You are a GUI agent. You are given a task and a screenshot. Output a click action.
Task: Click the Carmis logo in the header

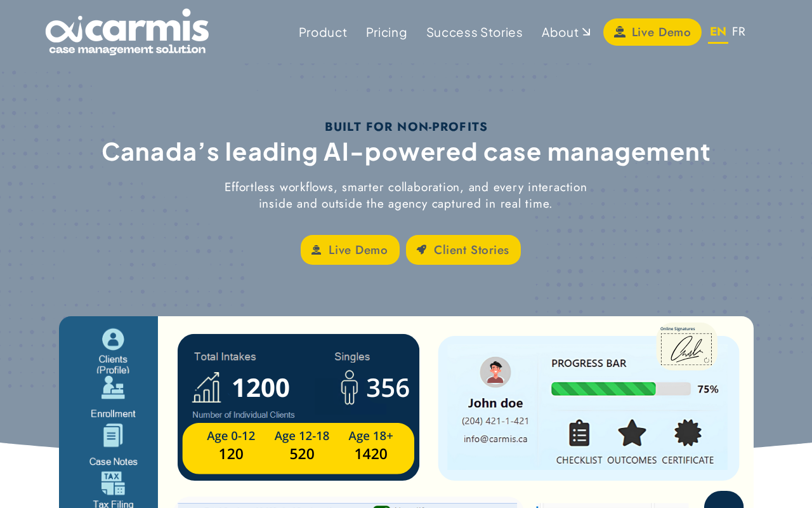127,32
